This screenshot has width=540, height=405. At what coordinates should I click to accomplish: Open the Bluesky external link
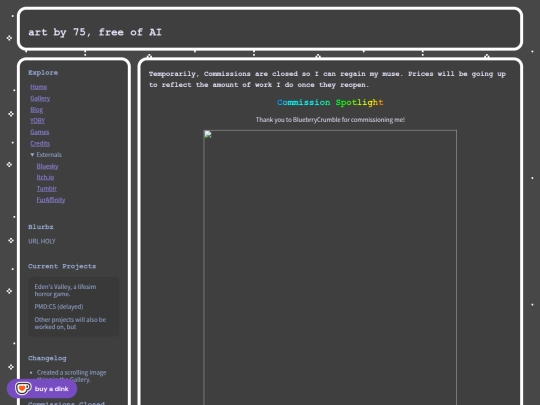click(48, 166)
